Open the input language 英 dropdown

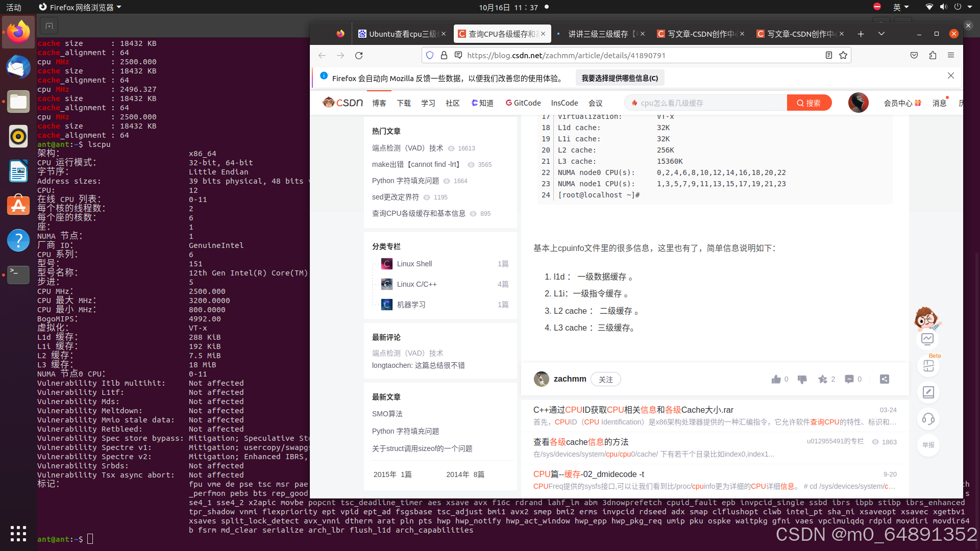pyautogui.click(x=900, y=7)
